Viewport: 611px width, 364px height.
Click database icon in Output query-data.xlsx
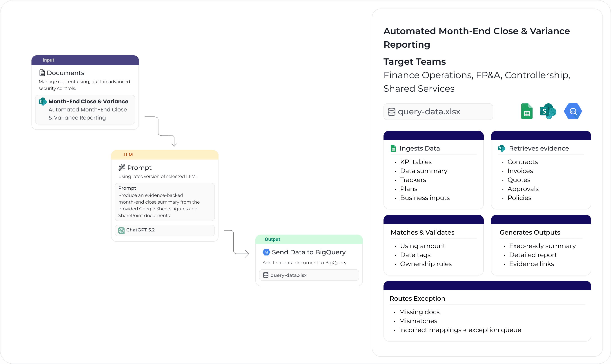point(265,275)
